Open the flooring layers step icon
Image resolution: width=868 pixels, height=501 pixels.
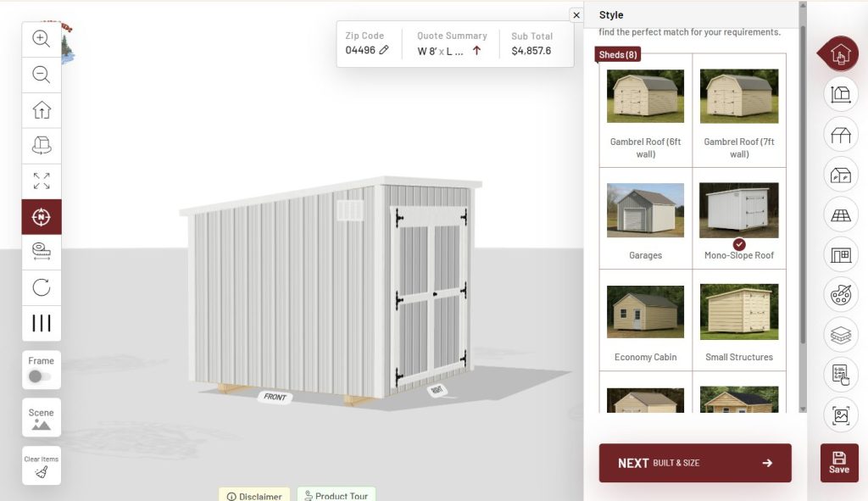(840, 335)
